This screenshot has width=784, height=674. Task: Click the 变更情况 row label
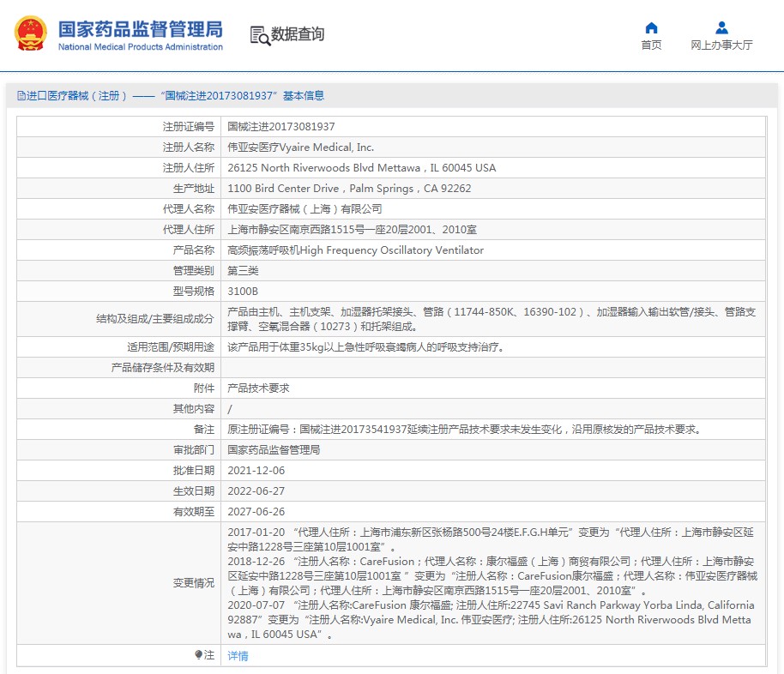point(193,583)
